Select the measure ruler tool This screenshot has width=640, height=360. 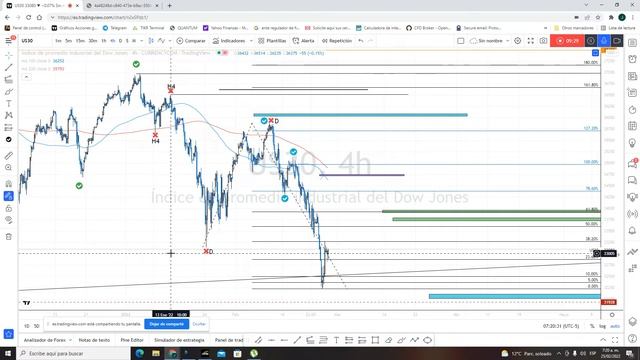[x=9, y=156]
